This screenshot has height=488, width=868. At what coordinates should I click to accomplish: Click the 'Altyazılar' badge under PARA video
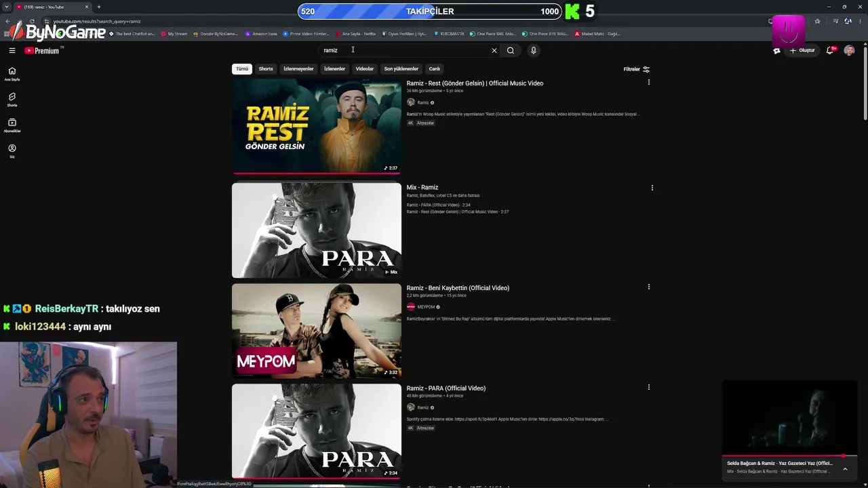point(425,428)
